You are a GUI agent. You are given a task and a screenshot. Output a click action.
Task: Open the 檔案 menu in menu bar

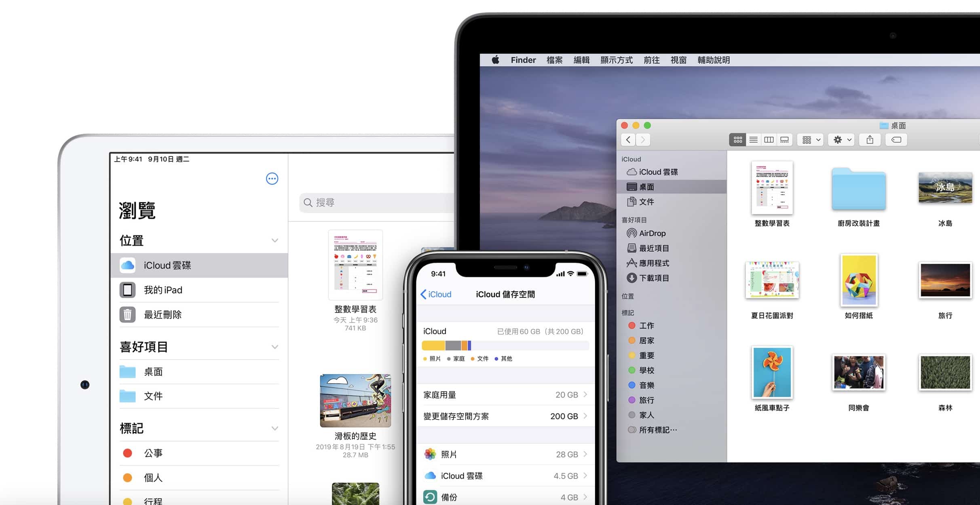click(554, 60)
